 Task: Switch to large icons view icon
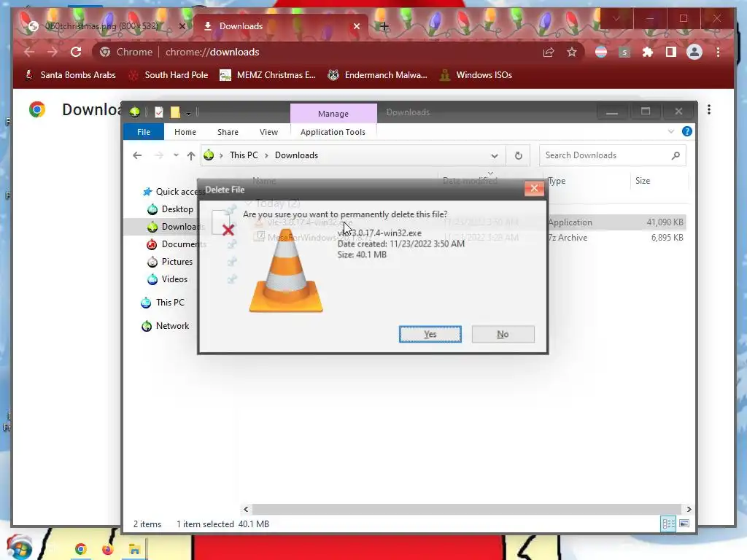(684, 524)
